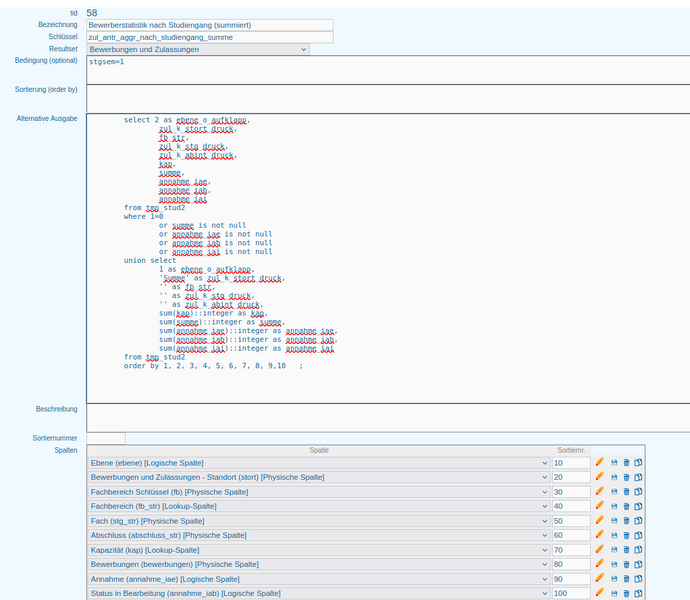Viewport: 690px width, 600px height.
Task: Focus the Sortiernr. field with value 90
Action: (x=571, y=579)
